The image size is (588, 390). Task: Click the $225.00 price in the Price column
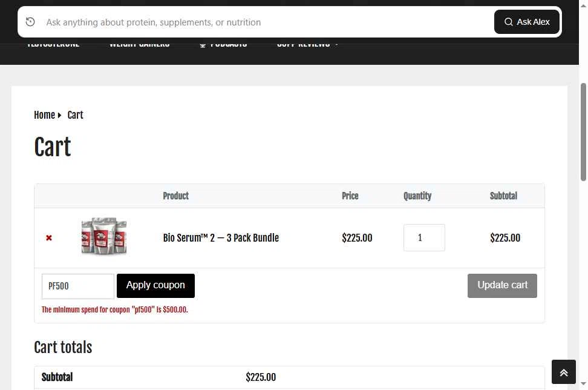357,238
